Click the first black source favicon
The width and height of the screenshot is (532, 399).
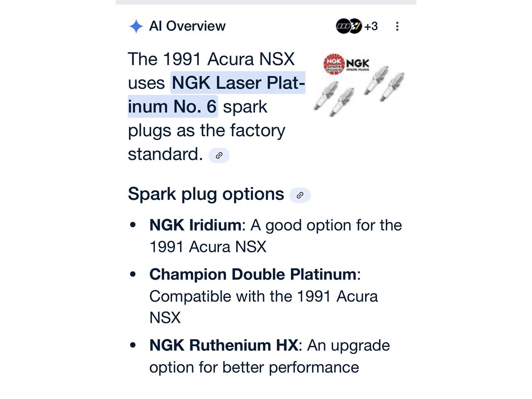[343, 26]
